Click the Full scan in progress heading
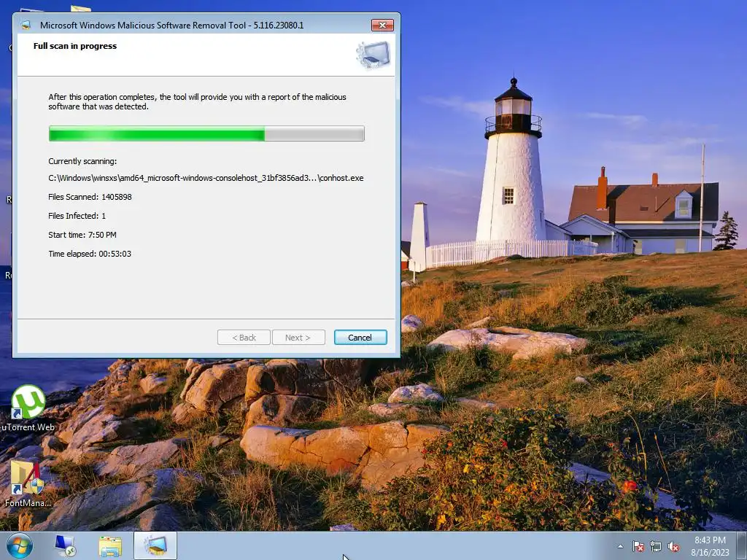 coord(75,46)
